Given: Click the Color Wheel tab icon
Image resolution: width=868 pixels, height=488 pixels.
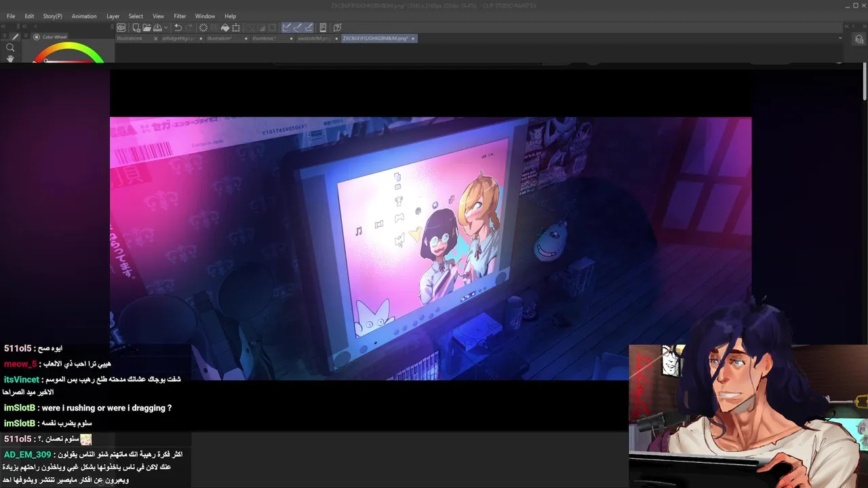Looking at the screenshot, I should point(37,37).
